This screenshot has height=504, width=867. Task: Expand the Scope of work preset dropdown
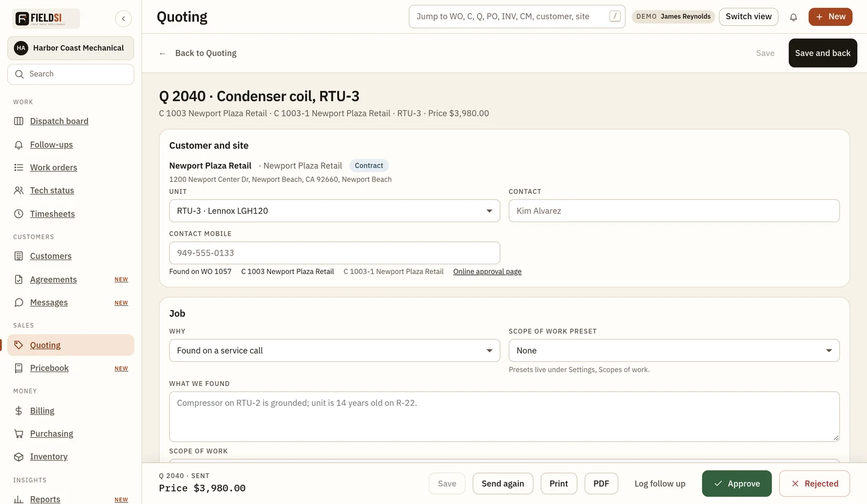coord(674,350)
